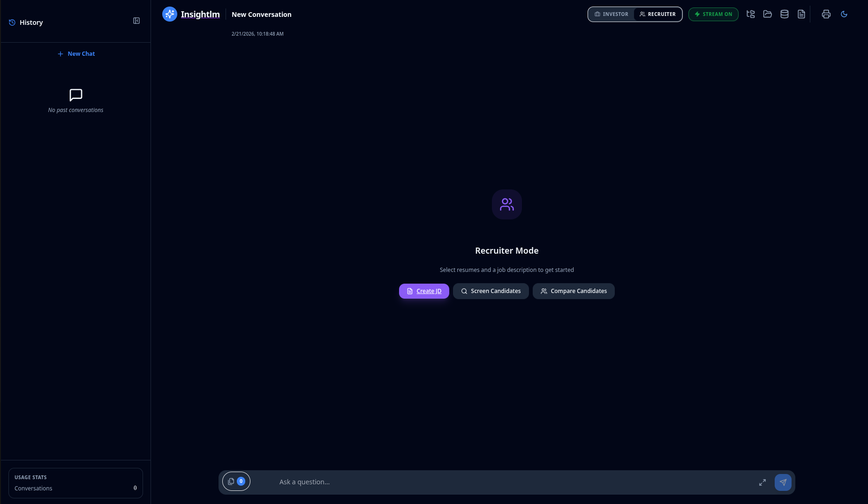Toggle the Stream On switch
Image resolution: width=868 pixels, height=504 pixels.
point(713,14)
